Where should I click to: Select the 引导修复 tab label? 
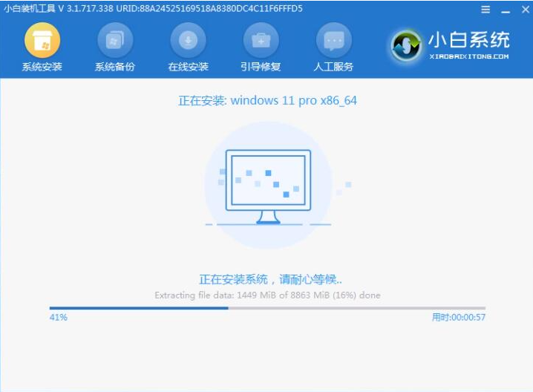tap(261, 67)
